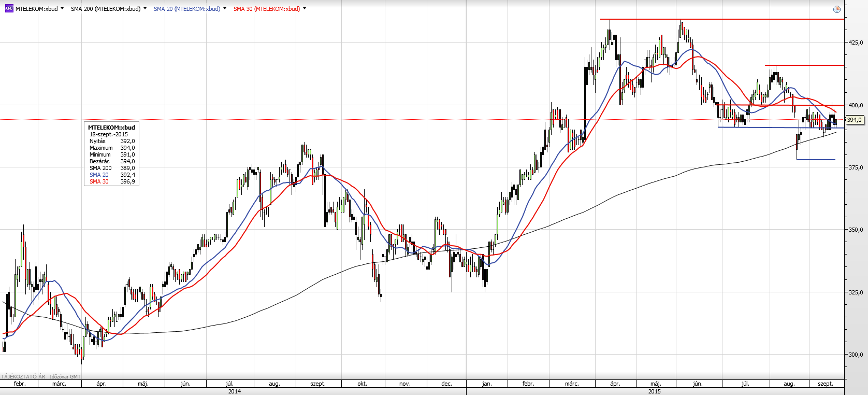The width and height of the screenshot is (868, 395).
Task: Select the topmost red horizontal resistance line
Action: click(x=722, y=19)
